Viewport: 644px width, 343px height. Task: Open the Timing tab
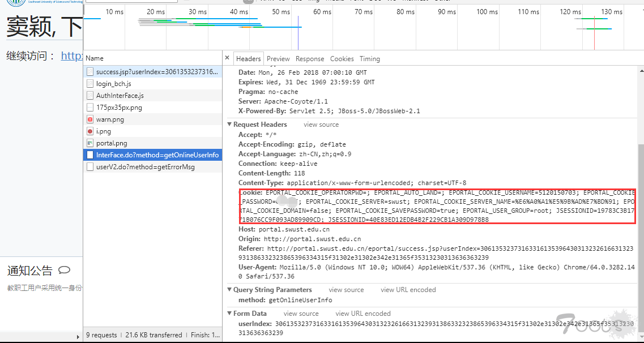coord(370,59)
